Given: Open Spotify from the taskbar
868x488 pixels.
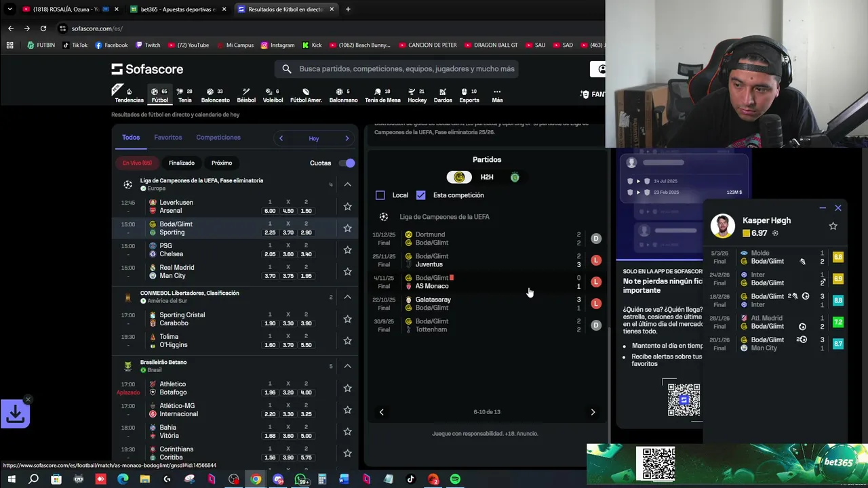Looking at the screenshot, I should (455, 479).
